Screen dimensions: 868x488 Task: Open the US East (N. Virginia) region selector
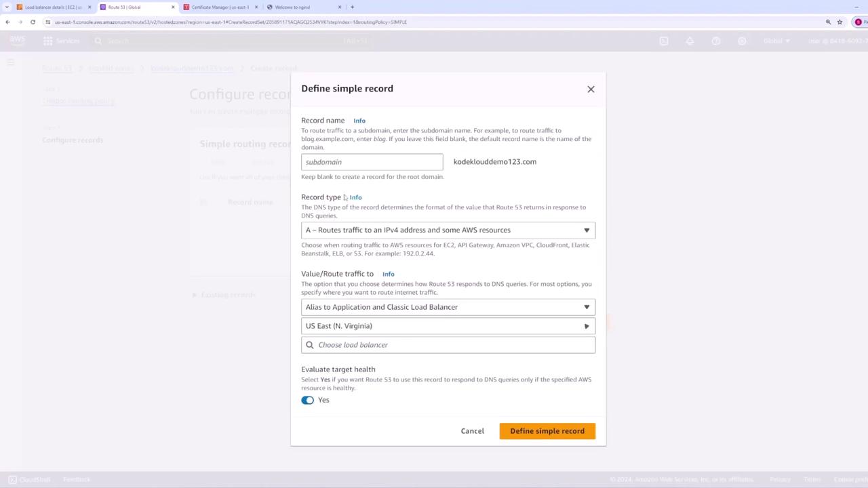tap(448, 326)
